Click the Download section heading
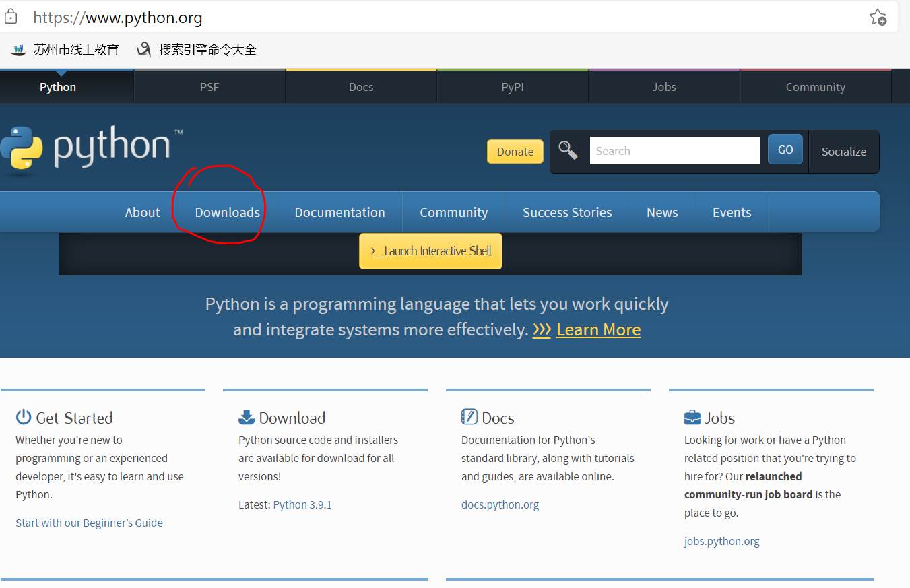The image size is (910, 588). coord(292,418)
